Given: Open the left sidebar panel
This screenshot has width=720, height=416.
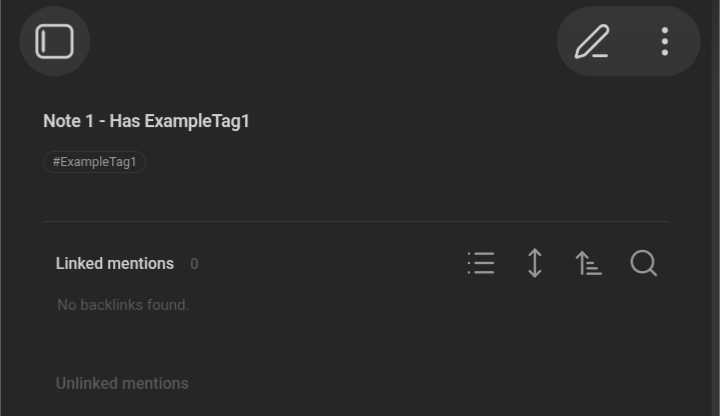Looking at the screenshot, I should [54, 41].
